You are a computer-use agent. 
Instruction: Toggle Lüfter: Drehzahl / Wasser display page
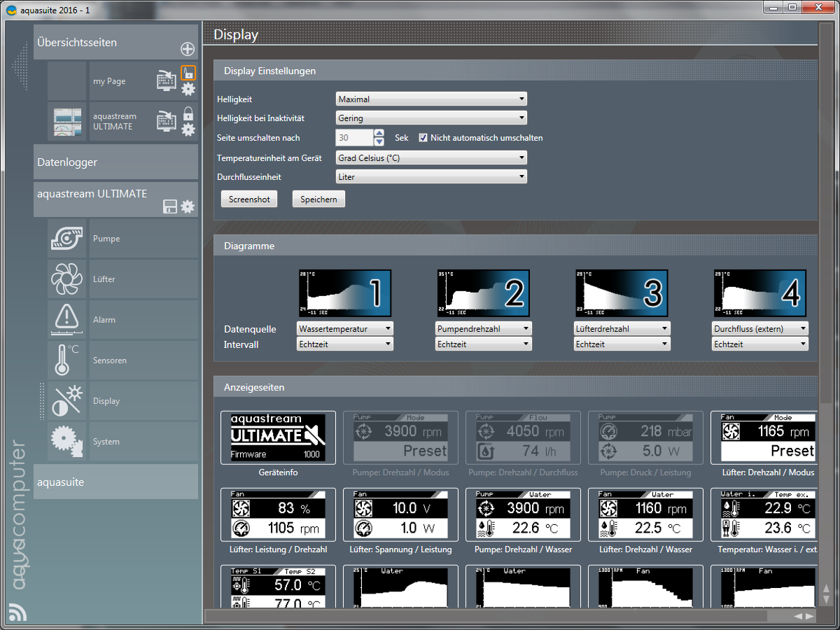[x=645, y=514]
